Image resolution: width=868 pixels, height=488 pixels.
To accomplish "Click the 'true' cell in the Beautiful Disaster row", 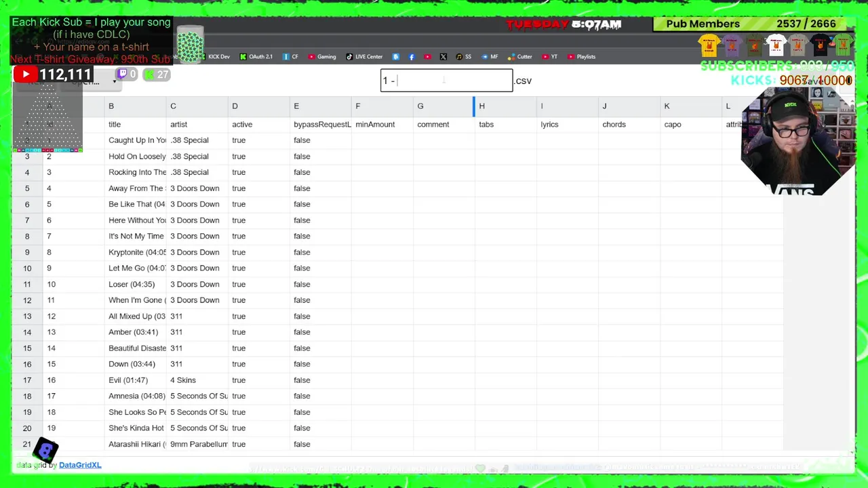I will tap(259, 348).
